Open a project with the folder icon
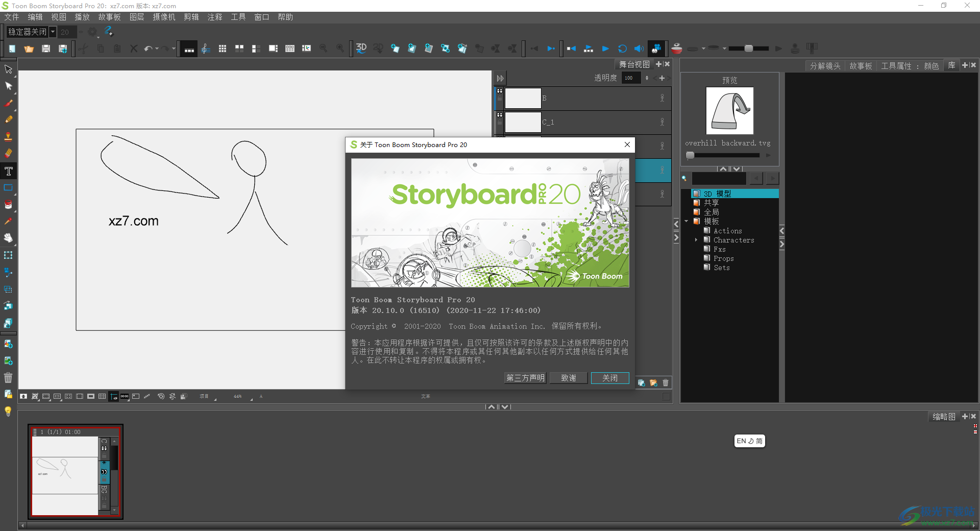The image size is (980, 531). pyautogui.click(x=29, y=49)
